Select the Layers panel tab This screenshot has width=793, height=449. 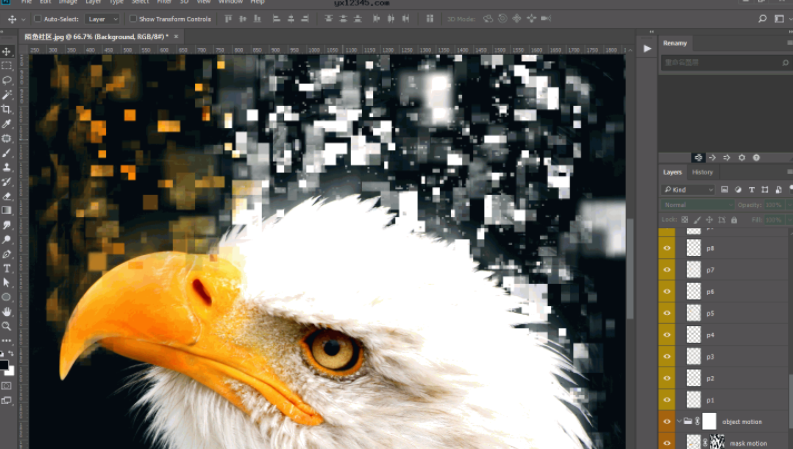pyautogui.click(x=672, y=172)
